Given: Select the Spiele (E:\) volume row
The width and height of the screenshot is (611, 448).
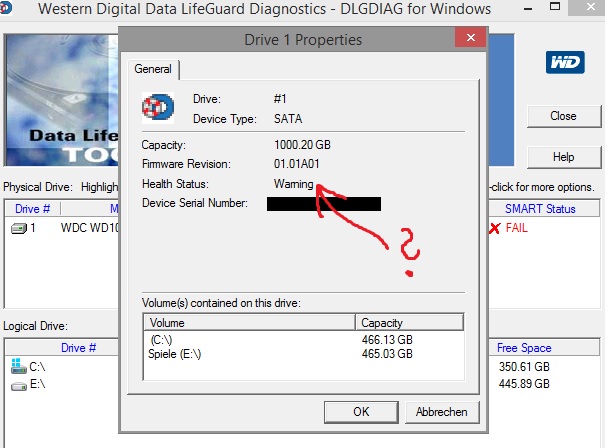Looking at the screenshot, I should (304, 354).
